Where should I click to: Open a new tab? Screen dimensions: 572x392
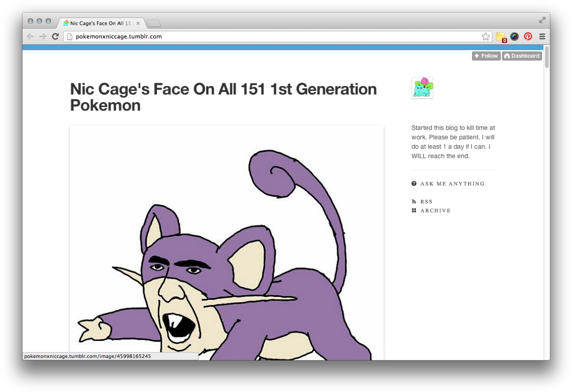pos(154,24)
